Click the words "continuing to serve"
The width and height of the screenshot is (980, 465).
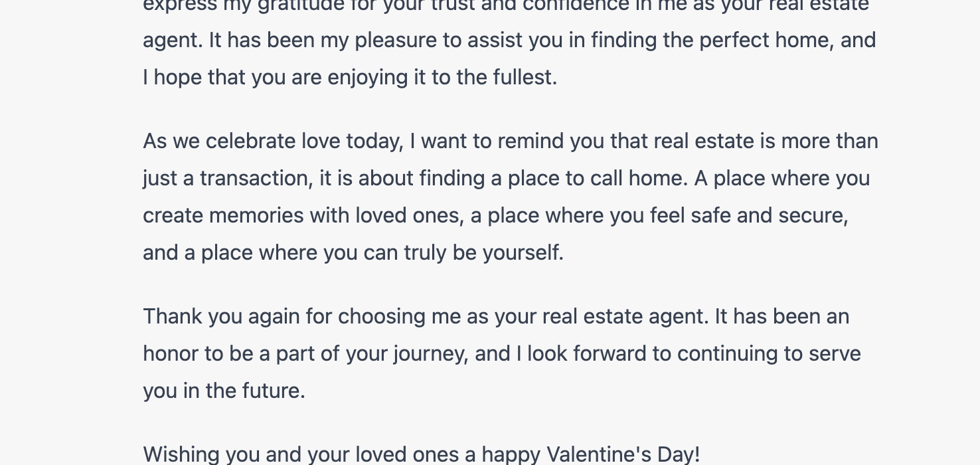(x=768, y=354)
